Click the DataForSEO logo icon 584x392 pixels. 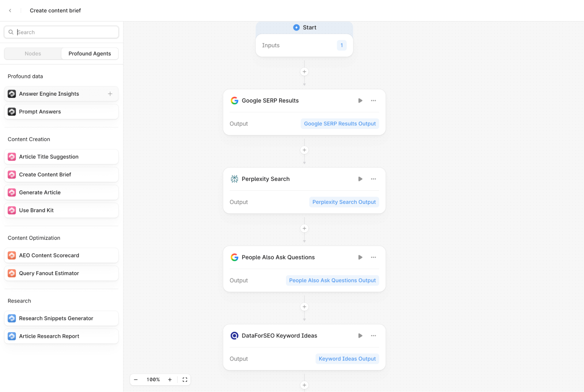(234, 336)
